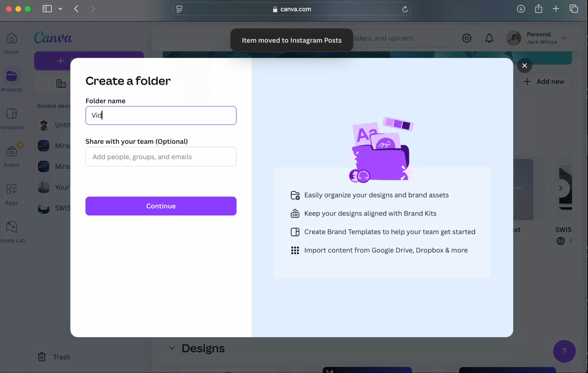Open the help question mark button

(x=564, y=351)
